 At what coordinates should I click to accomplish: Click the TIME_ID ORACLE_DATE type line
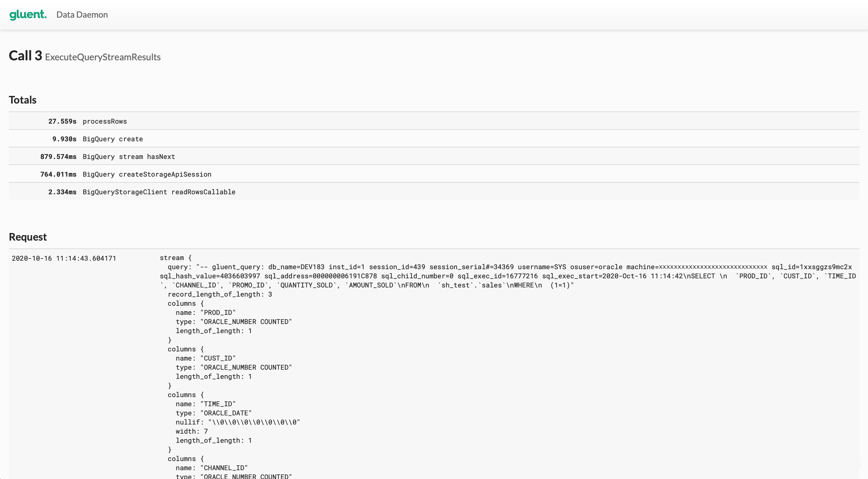[213, 413]
